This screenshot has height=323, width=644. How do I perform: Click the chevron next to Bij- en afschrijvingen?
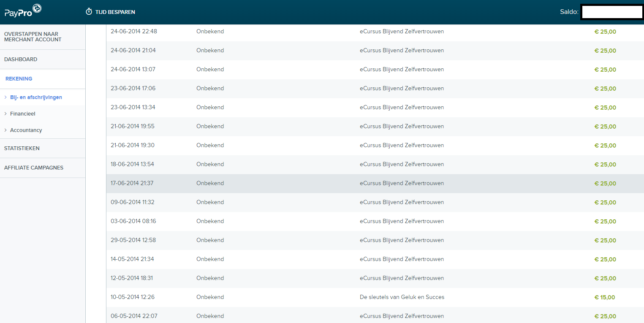5,97
